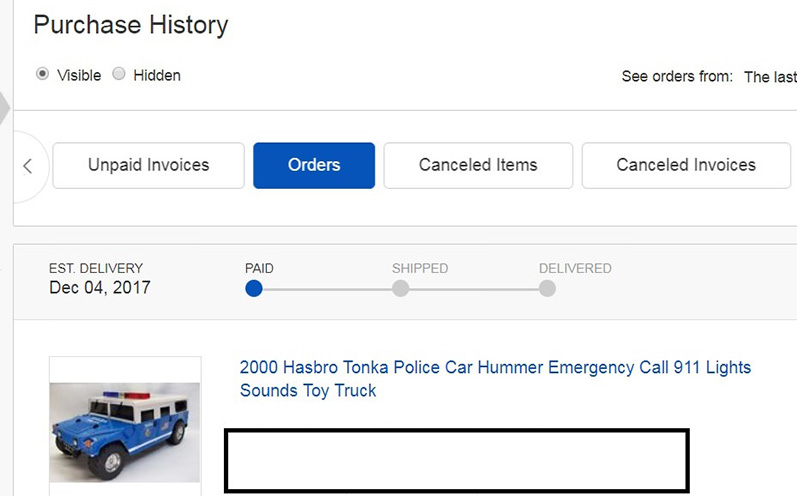Image resolution: width=797 pixels, height=496 pixels.
Task: Select the Hidden radio button
Action: (118, 74)
